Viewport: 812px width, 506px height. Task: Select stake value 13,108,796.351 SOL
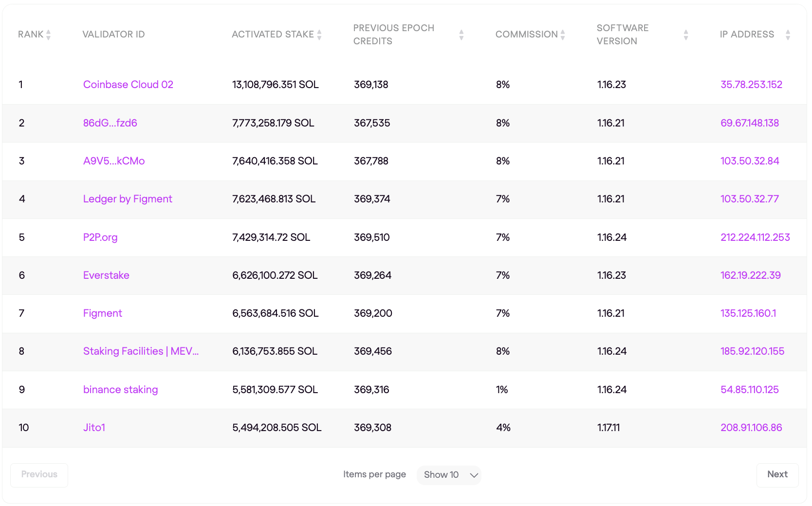(x=276, y=85)
